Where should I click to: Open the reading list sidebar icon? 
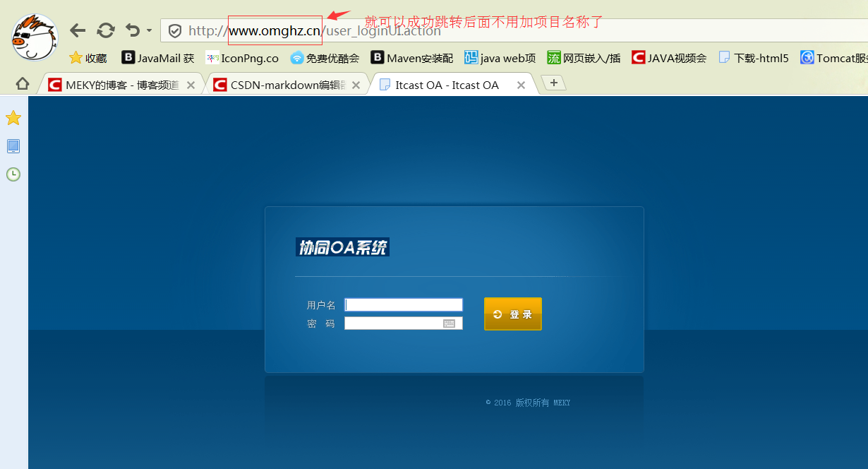coord(13,146)
